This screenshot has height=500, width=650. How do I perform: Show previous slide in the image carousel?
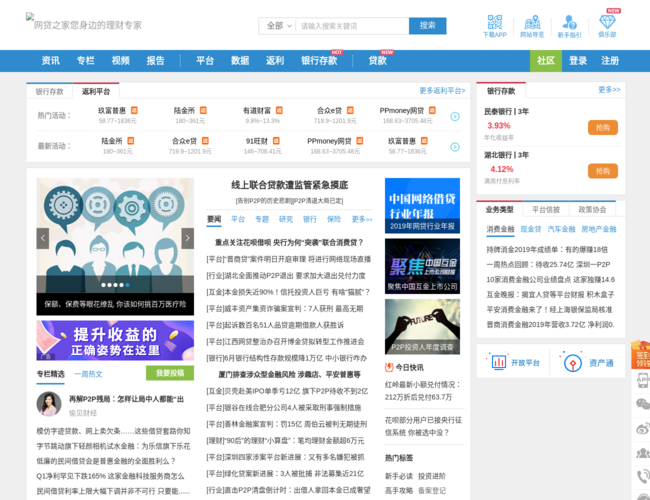click(x=43, y=238)
